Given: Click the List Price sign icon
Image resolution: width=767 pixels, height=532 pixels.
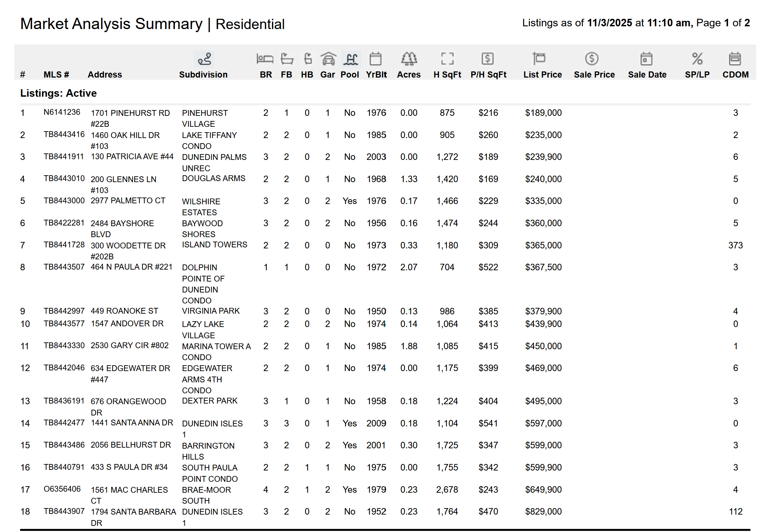Looking at the screenshot, I should [x=539, y=59].
